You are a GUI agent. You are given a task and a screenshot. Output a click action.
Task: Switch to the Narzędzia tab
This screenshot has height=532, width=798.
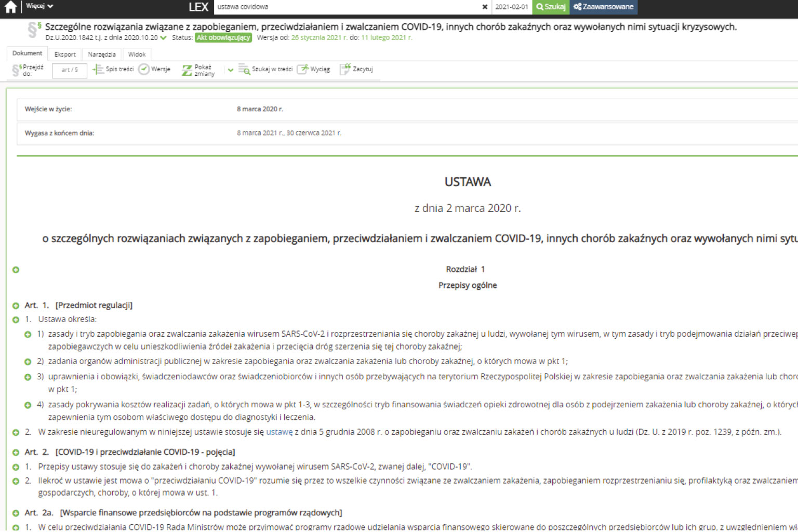[x=102, y=54]
